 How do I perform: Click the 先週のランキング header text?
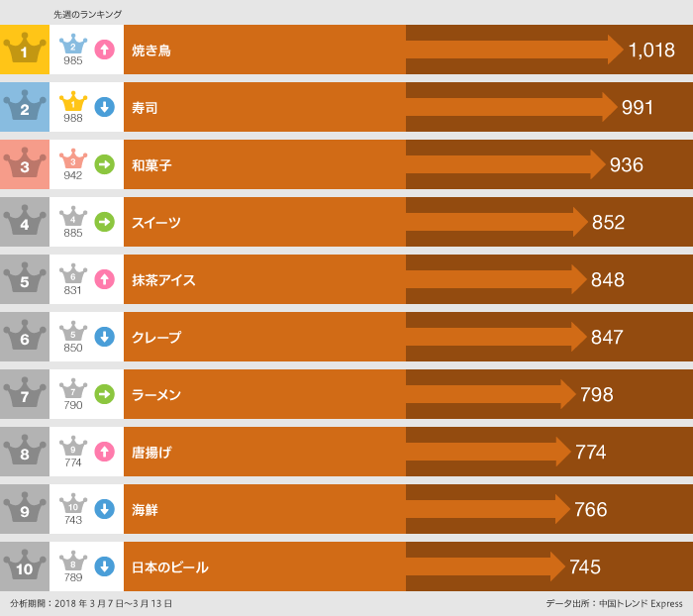[x=88, y=15]
